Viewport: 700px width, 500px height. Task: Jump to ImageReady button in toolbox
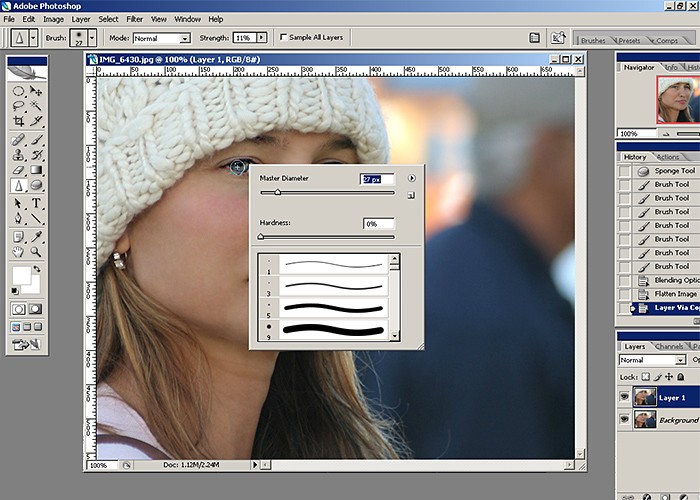26,345
